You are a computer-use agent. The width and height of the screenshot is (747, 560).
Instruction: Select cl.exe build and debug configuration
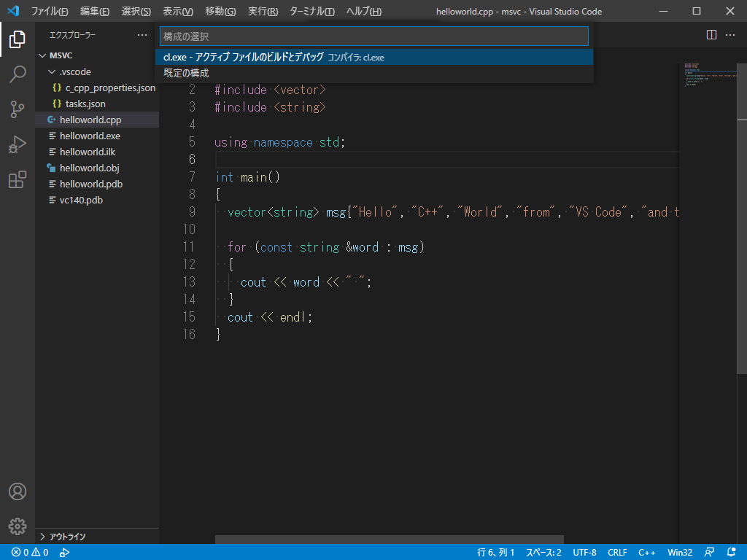click(374, 57)
